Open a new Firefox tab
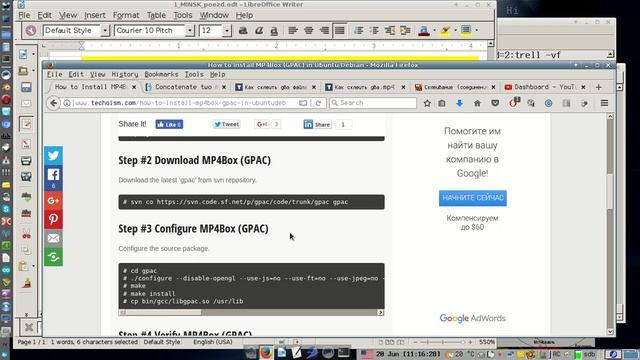This screenshot has height=360, width=640. [x=598, y=87]
